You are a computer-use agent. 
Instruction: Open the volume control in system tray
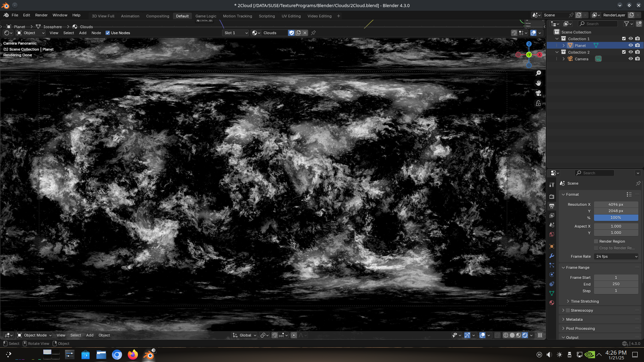(x=549, y=355)
